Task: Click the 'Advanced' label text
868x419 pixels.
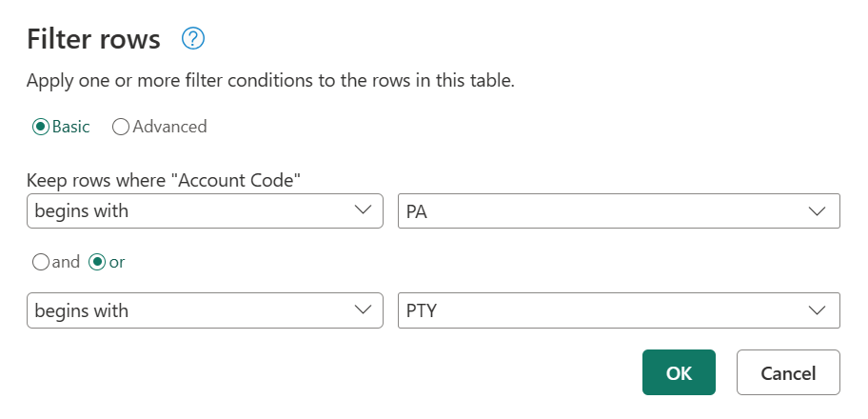Action: click(x=169, y=127)
